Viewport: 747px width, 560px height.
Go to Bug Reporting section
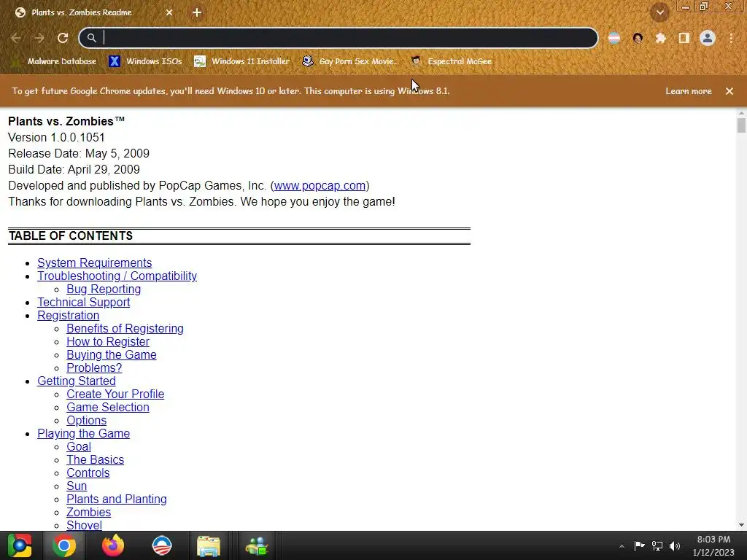click(x=104, y=289)
